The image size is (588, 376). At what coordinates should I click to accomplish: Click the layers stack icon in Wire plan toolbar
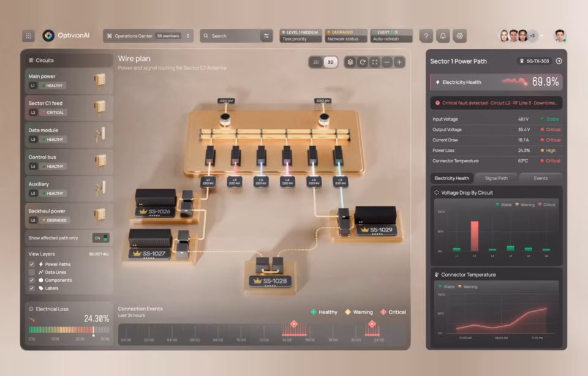click(350, 62)
